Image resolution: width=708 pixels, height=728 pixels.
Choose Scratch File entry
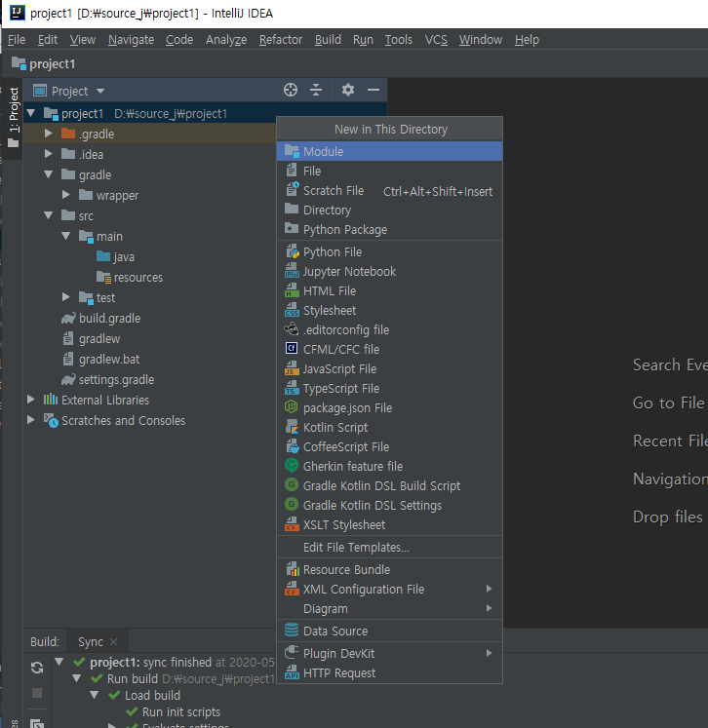[x=389, y=191]
